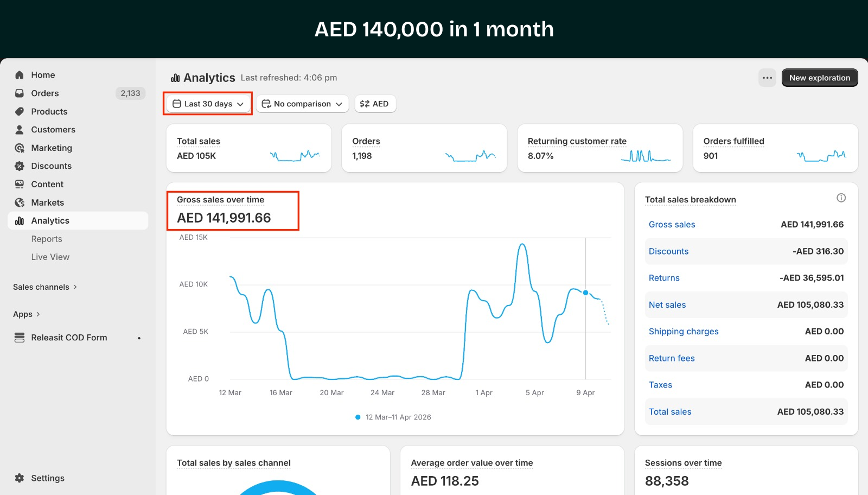This screenshot has width=868, height=495.
Task: Click the Settings gear icon
Action: [20, 478]
